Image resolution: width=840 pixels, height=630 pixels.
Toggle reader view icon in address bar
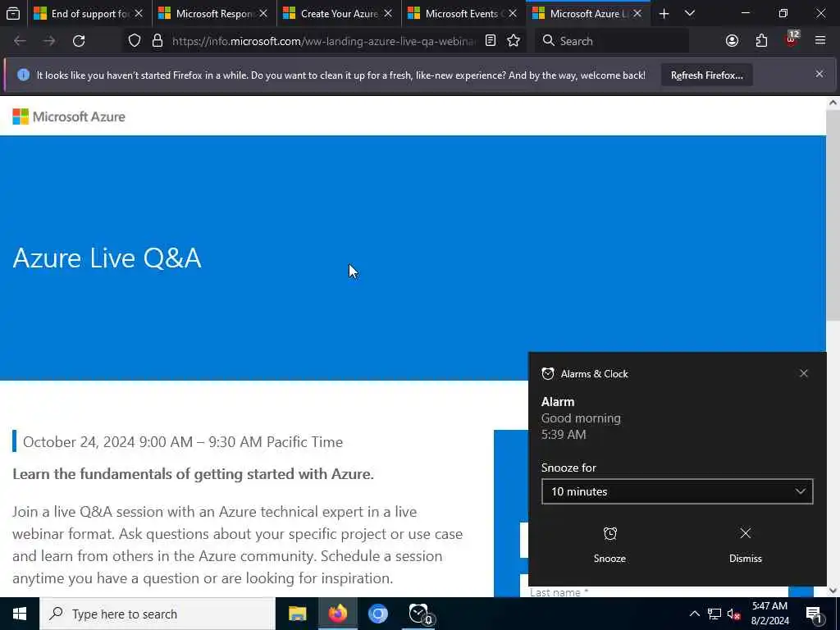point(491,41)
